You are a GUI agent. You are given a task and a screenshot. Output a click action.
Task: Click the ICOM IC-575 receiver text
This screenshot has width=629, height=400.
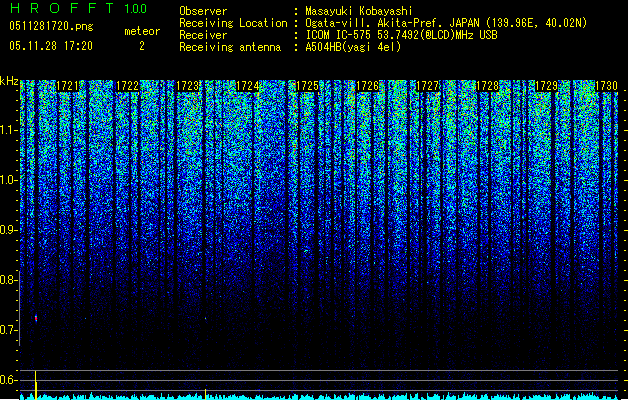click(402, 35)
